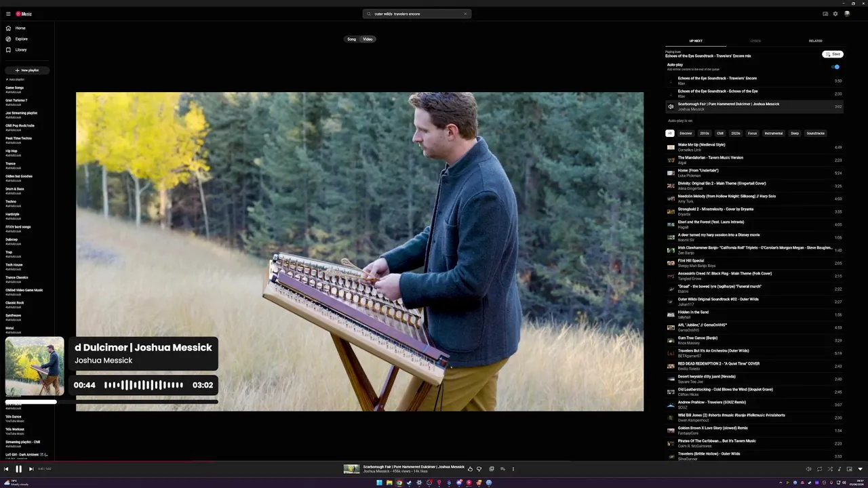Filter queue by Focus
868x488 pixels.
753,134
